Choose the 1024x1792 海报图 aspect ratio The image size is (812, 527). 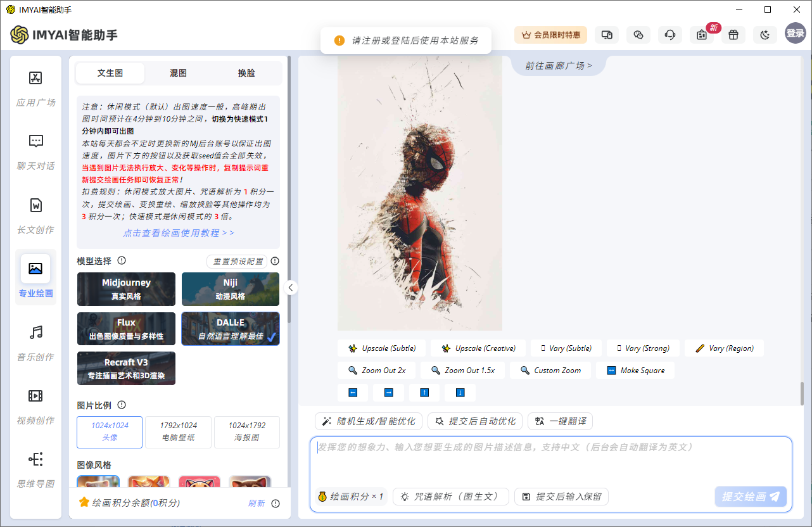pyautogui.click(x=247, y=432)
